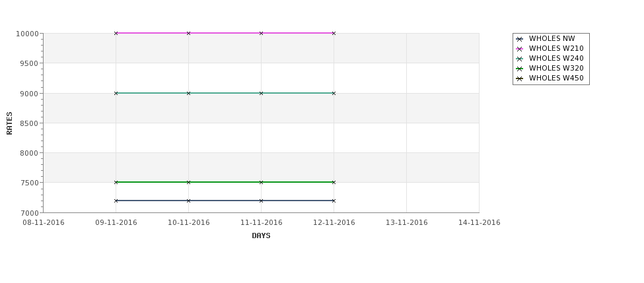Click the WHOLES W240 legend marker icon
The image size is (644, 283).
click(519, 59)
